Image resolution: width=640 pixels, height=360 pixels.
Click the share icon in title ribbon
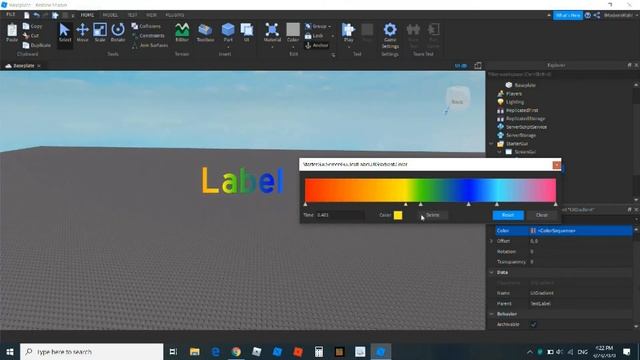[x=597, y=15]
